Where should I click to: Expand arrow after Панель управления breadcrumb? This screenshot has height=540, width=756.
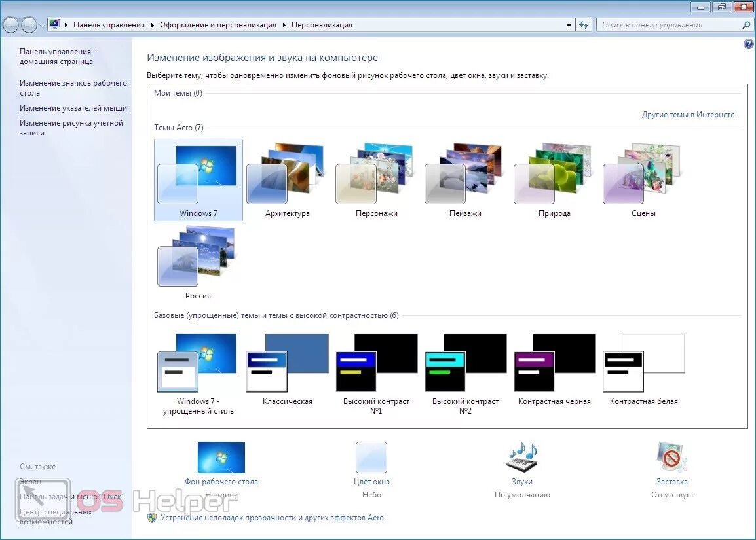coord(153,25)
